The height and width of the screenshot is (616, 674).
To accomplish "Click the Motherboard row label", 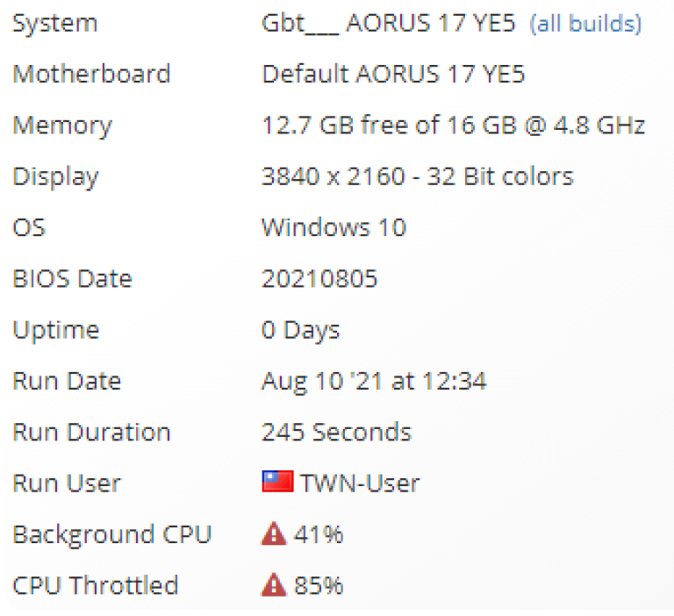I will pyautogui.click(x=91, y=74).
